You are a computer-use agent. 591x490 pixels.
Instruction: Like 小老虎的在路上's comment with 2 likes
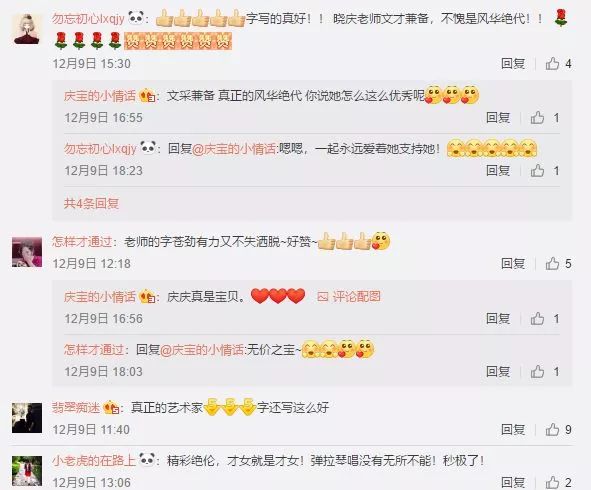[552, 482]
